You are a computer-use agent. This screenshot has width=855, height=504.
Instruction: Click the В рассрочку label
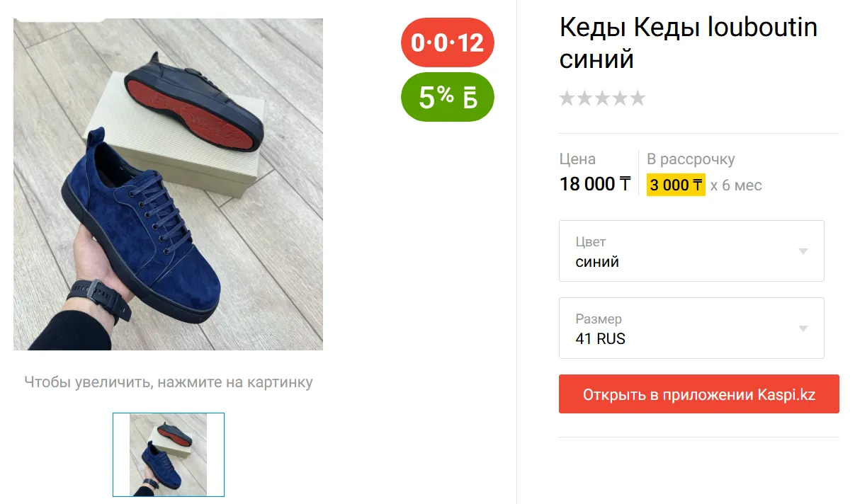point(691,159)
